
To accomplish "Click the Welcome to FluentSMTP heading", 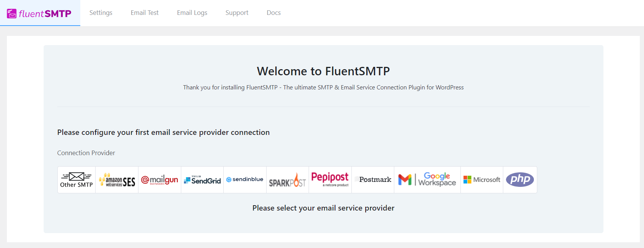I will pos(324,71).
